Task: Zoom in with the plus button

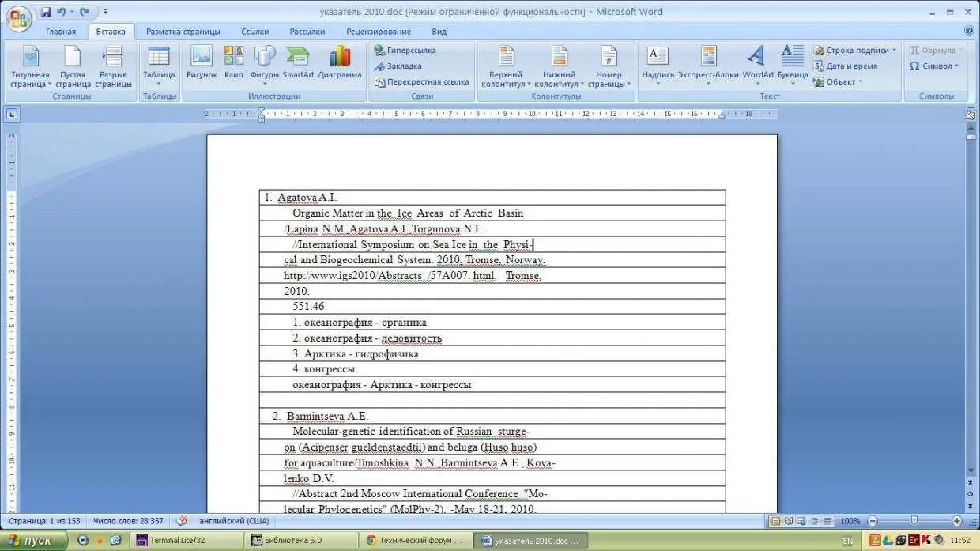Action: (956, 521)
